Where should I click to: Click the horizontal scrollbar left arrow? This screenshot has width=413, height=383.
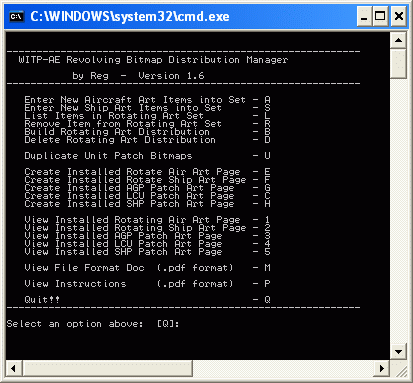(13, 368)
